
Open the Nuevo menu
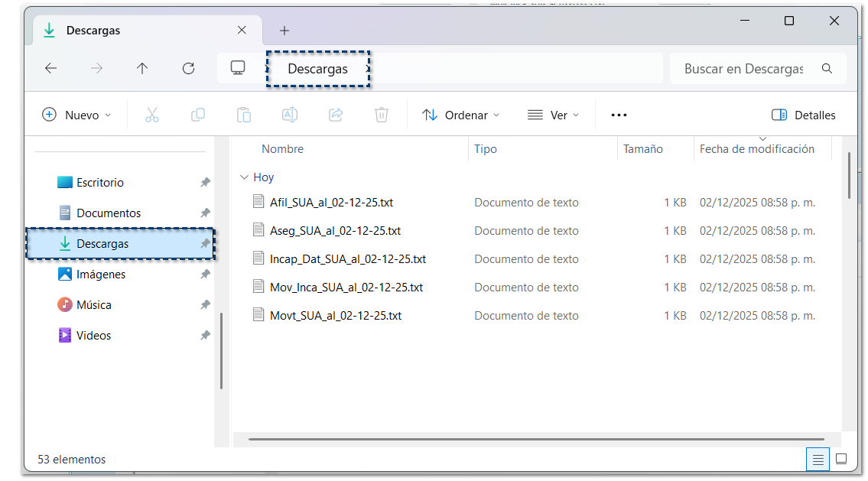(76, 115)
